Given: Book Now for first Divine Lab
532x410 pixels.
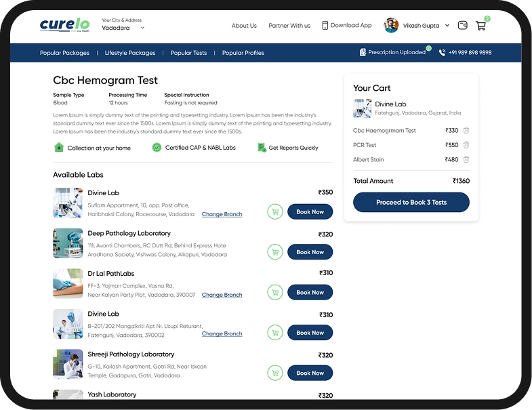Looking at the screenshot, I should pos(310,212).
